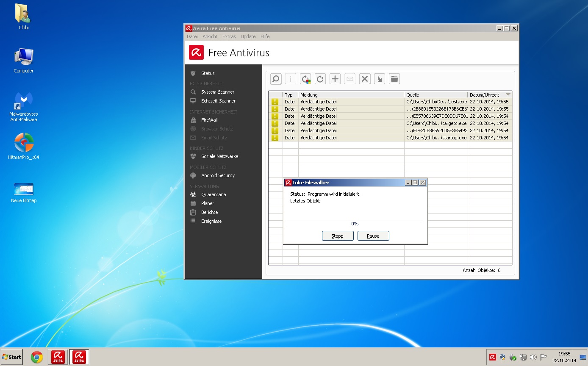
Task: Click the 0% scan progress bar
Action: 355,223
